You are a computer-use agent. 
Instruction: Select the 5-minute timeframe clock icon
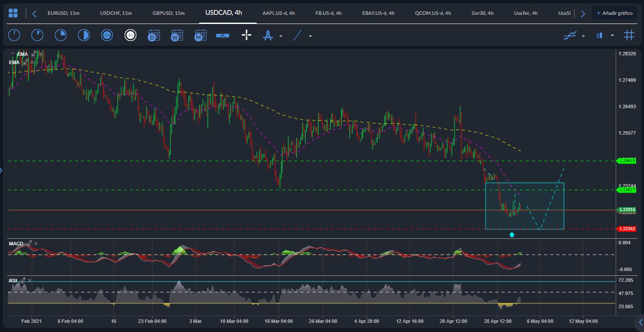(37, 35)
